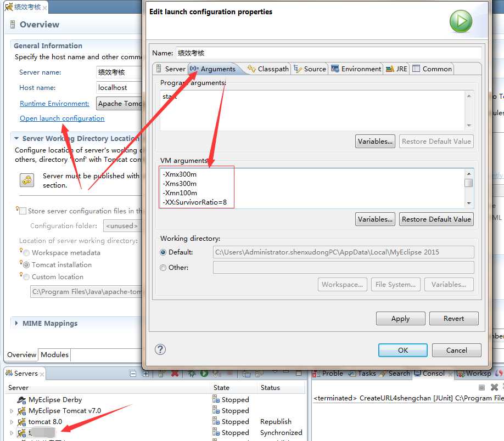Click Host name field containing localhost
Screen dimensions: 504x441
coord(119,88)
